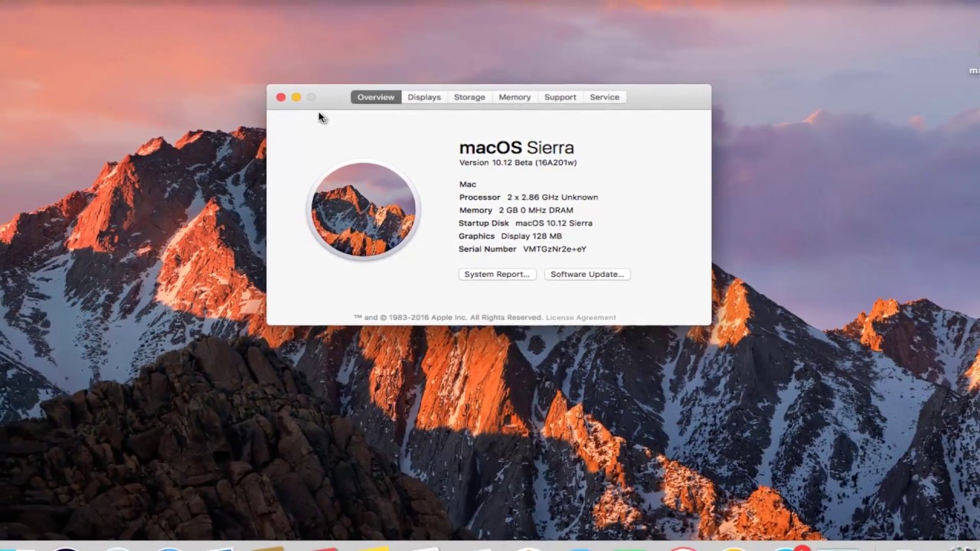The image size is (980, 551).
Task: Click the Software Update... button
Action: coord(587,274)
